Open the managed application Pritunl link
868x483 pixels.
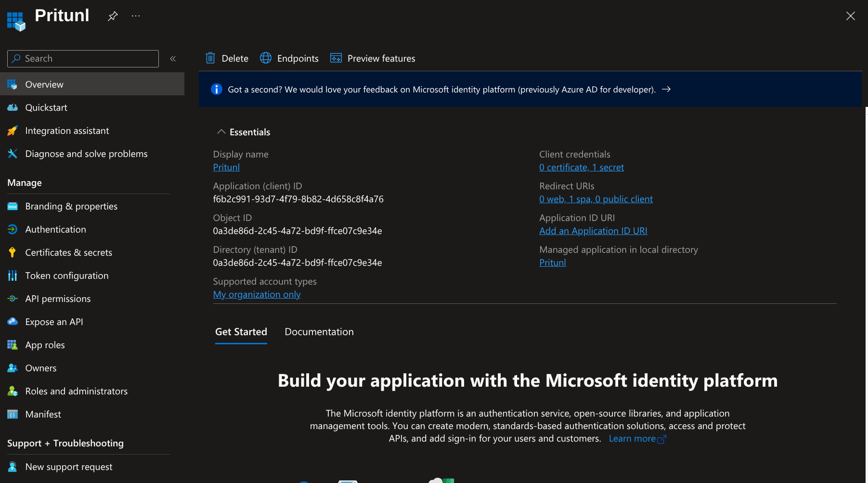click(553, 262)
